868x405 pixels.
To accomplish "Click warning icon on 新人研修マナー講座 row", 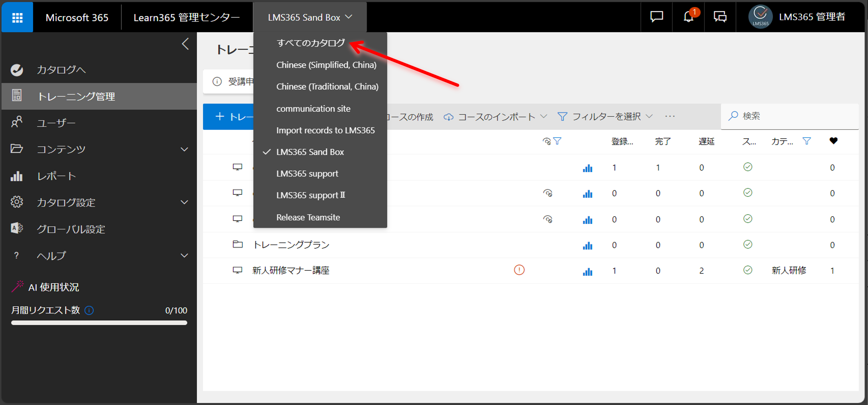I will coord(519,270).
